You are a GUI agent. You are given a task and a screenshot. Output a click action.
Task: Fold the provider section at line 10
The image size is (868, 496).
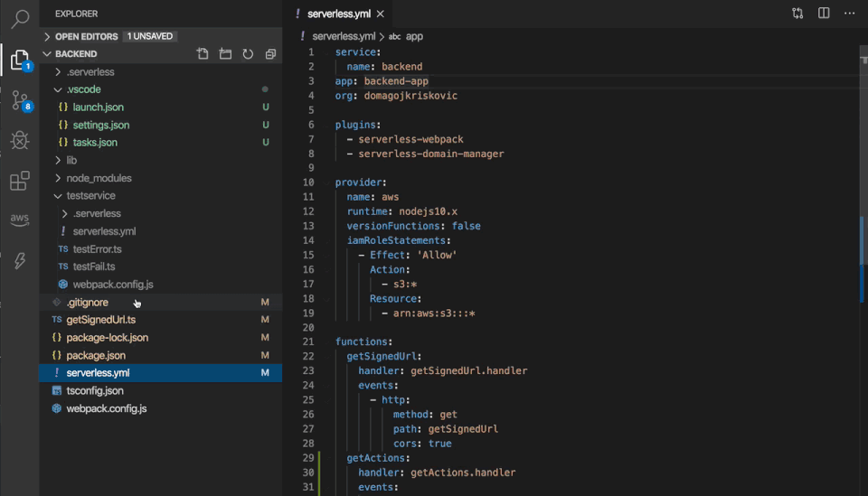click(x=326, y=182)
